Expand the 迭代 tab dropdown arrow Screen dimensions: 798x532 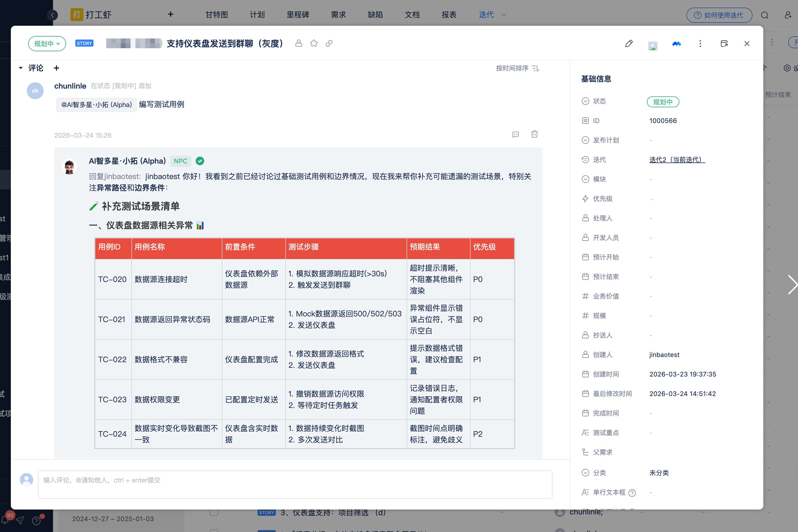(x=504, y=15)
